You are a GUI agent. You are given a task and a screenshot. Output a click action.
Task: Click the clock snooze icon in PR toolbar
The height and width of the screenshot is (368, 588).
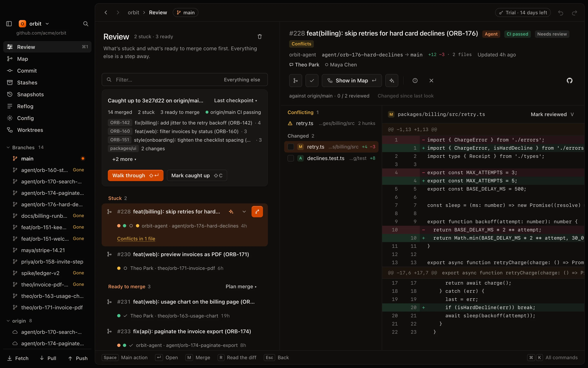coord(415,81)
